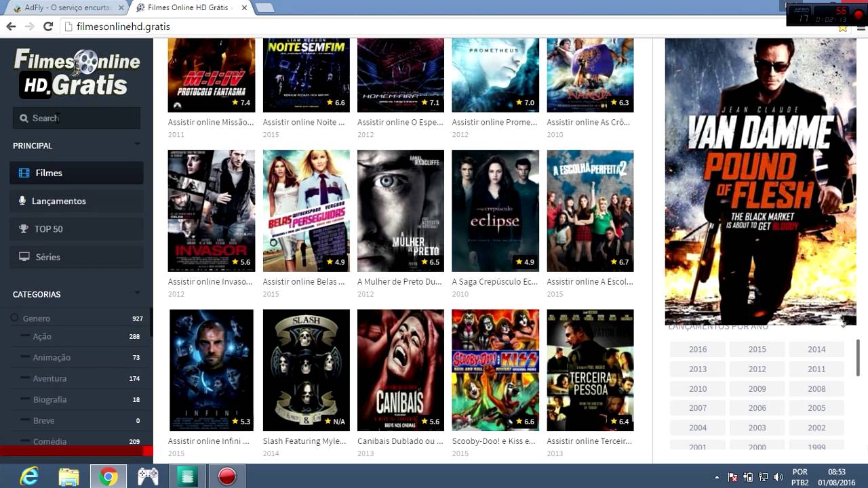
Task: Click the address bar URL filmesonlinehd.gratis
Action: pyautogui.click(x=123, y=26)
